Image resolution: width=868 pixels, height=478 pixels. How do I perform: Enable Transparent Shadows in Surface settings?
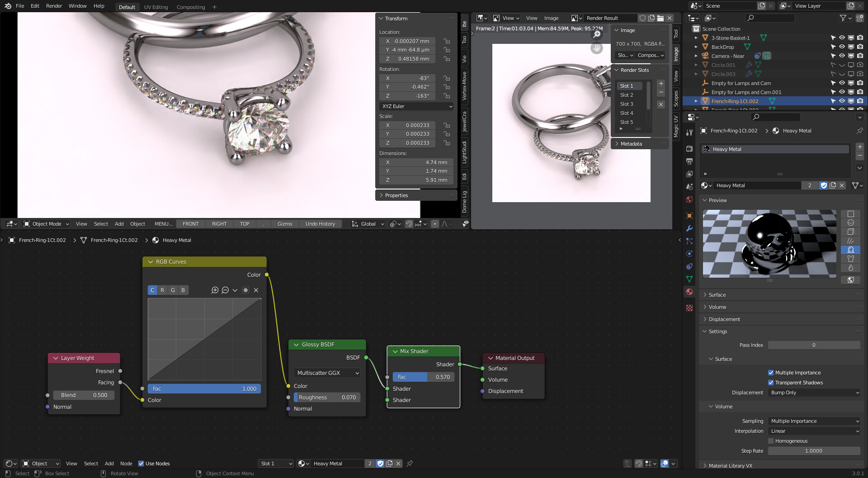(x=771, y=382)
